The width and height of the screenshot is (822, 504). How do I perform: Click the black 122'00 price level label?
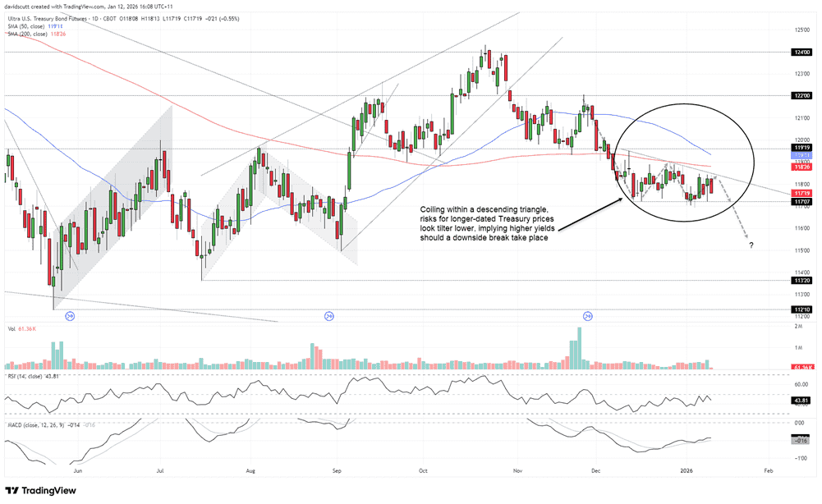point(802,95)
